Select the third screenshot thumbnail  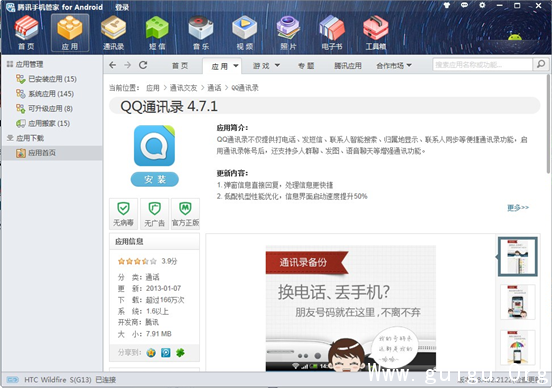(518, 347)
